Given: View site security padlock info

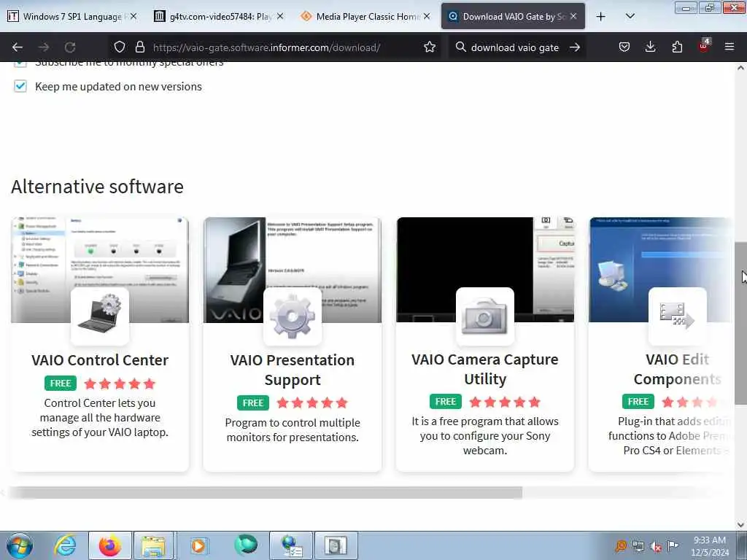Looking at the screenshot, I should coord(139,47).
